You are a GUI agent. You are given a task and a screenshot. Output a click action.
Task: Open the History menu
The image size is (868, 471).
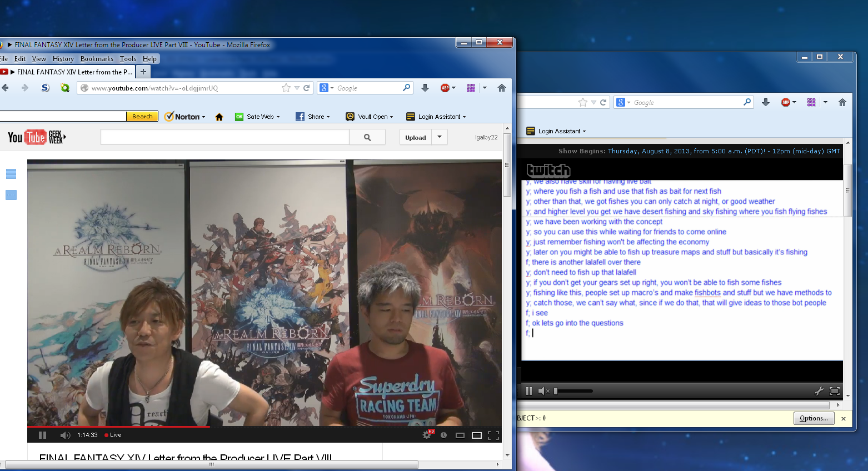pyautogui.click(x=63, y=59)
